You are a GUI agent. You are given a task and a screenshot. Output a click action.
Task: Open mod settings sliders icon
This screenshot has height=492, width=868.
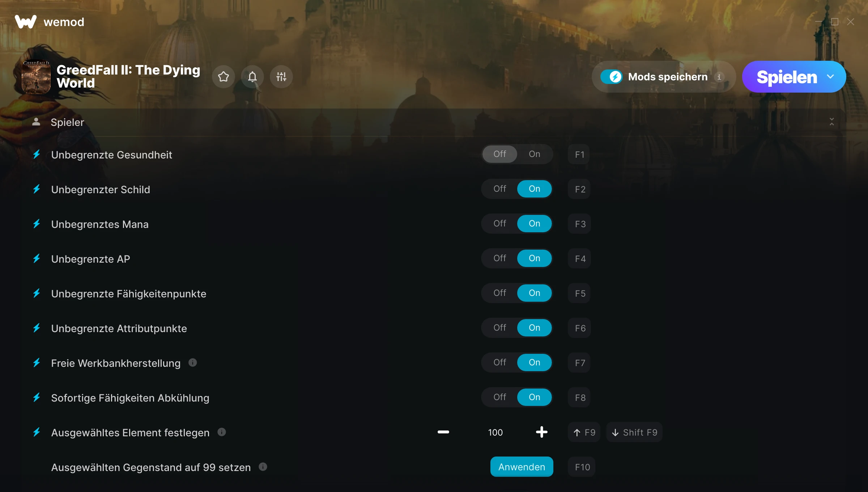(281, 77)
